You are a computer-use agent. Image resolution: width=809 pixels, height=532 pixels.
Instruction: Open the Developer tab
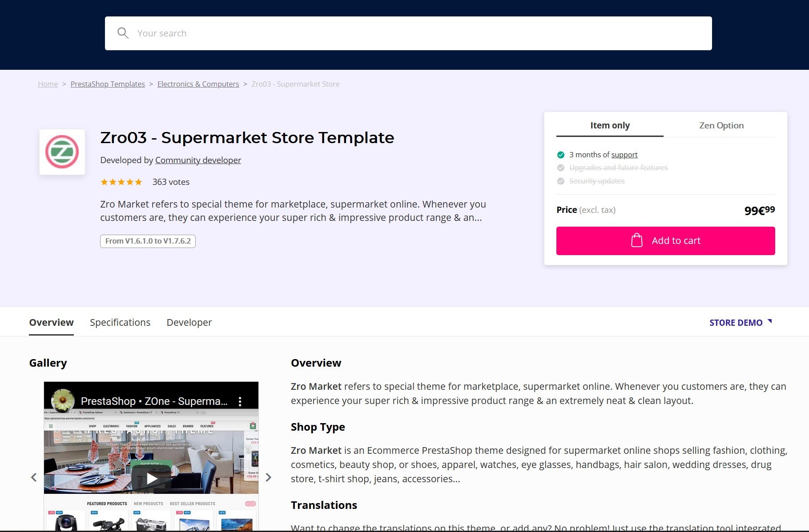[x=189, y=323]
